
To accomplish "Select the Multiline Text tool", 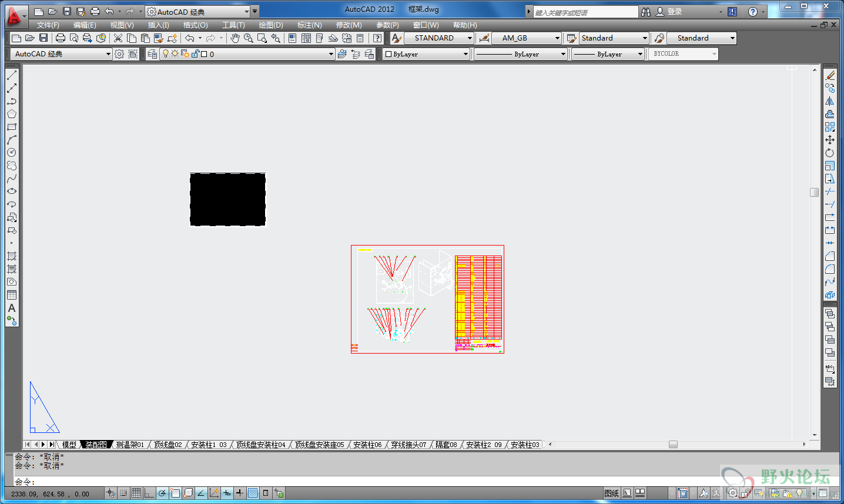I will coord(11,308).
